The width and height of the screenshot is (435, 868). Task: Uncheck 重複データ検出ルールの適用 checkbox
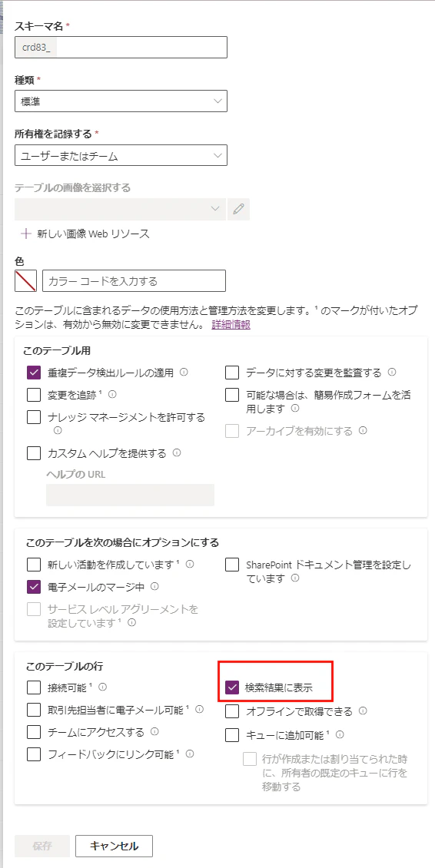click(34, 373)
